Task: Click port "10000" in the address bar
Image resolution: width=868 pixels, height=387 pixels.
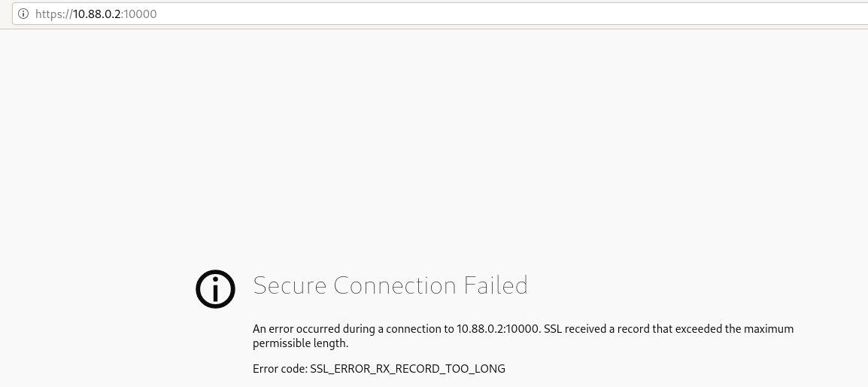Action: (141, 14)
